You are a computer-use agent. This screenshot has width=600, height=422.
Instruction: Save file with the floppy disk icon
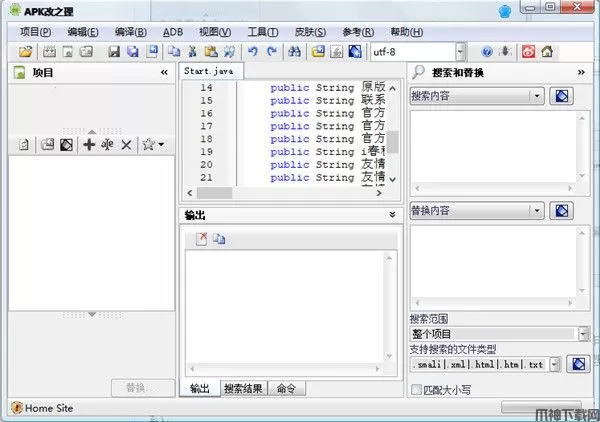pos(114,51)
